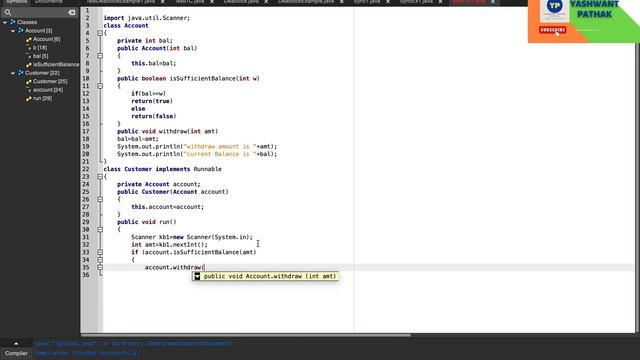Click 'private Account account;' on line 24
640x360 pixels.
click(x=159, y=184)
